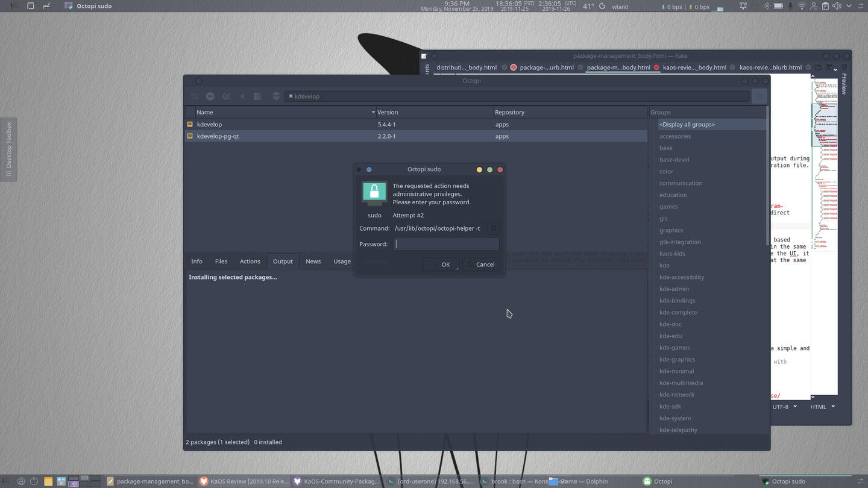The width and height of the screenshot is (868, 488).
Task: Click the Groups list vertical scrollbar
Action: pos(767,175)
